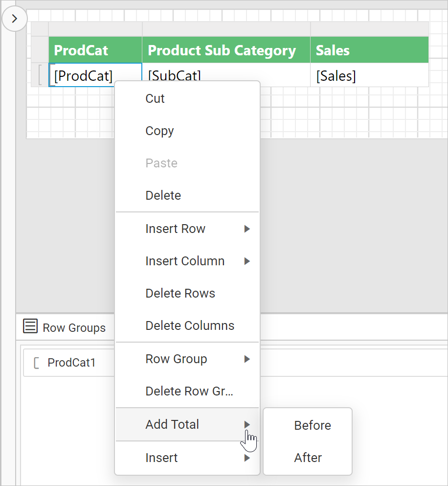
Task: Select Delete Columns option
Action: tap(190, 325)
